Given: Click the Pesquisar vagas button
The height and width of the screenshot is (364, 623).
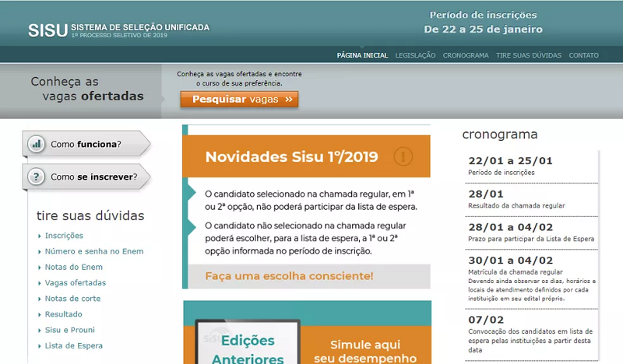Looking at the screenshot, I should tap(239, 100).
